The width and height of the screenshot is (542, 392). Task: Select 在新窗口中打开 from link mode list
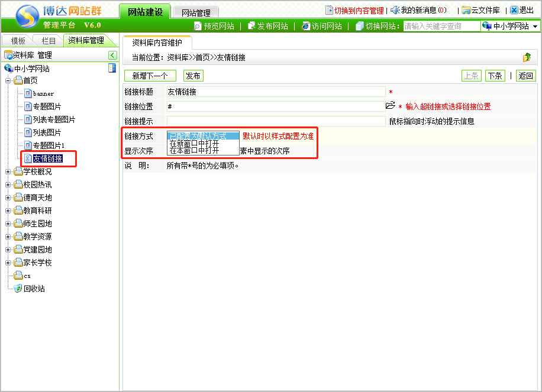pos(194,143)
